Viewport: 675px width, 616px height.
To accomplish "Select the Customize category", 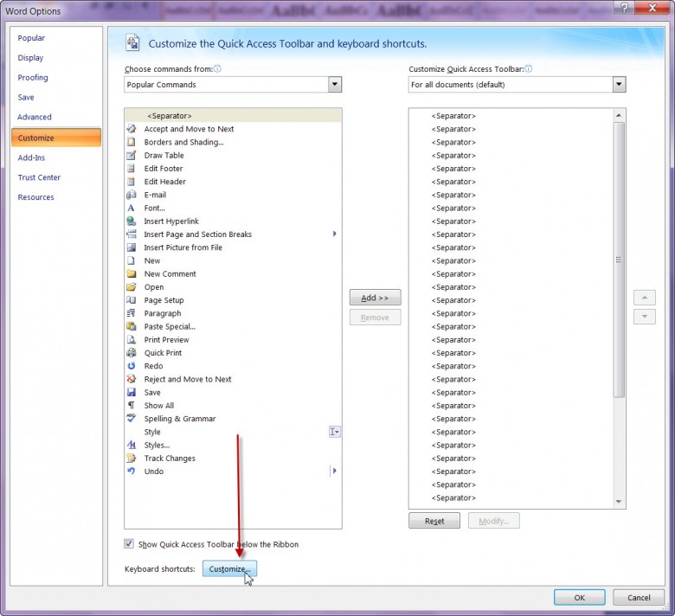I will tap(56, 138).
